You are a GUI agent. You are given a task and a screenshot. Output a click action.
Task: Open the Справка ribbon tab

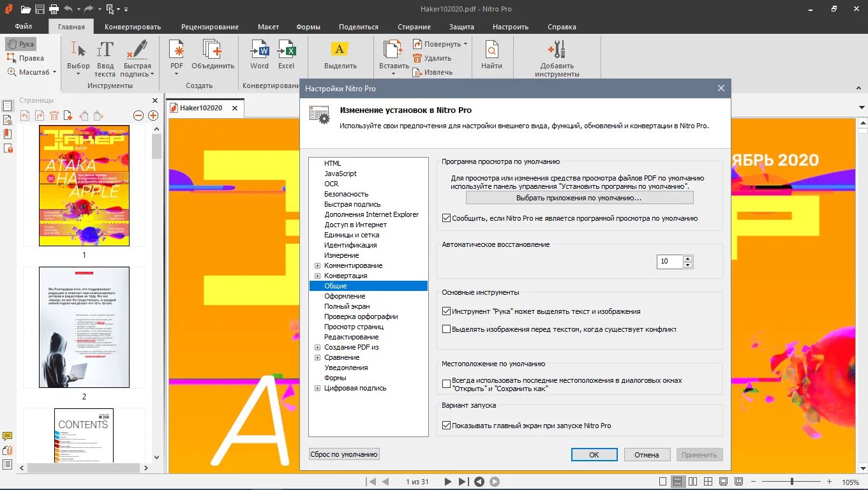point(562,27)
